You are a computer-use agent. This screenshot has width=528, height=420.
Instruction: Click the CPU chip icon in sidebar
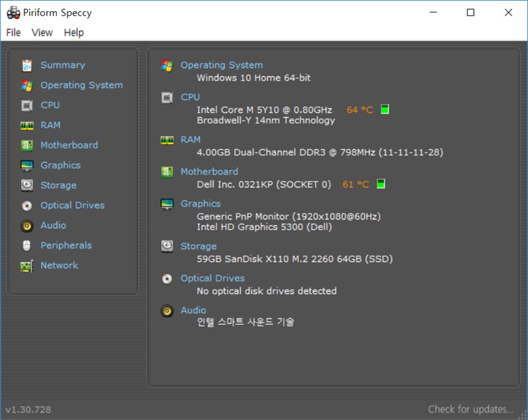[27, 106]
